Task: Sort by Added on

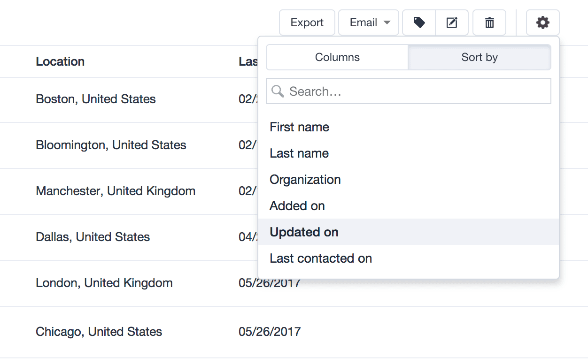Action: coord(409,206)
